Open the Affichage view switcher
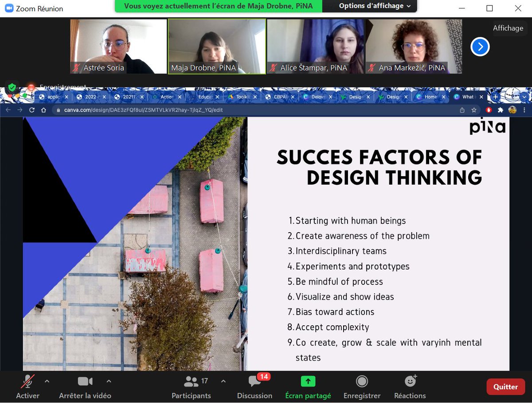The width and height of the screenshot is (532, 403). pyautogui.click(x=508, y=28)
